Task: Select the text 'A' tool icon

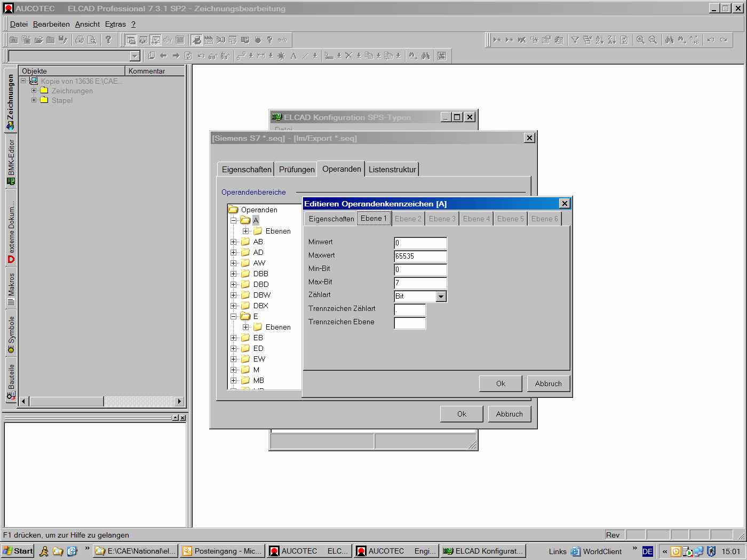Action: (x=293, y=56)
